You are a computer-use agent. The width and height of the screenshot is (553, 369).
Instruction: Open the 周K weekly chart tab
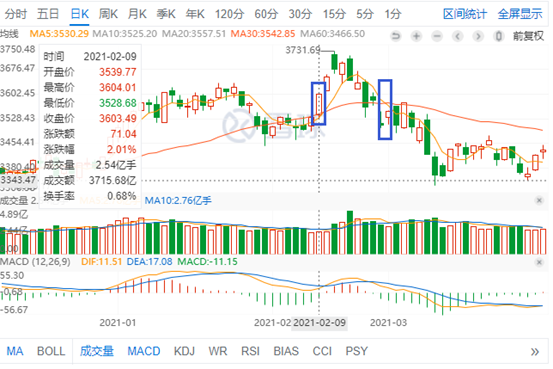pyautogui.click(x=108, y=14)
